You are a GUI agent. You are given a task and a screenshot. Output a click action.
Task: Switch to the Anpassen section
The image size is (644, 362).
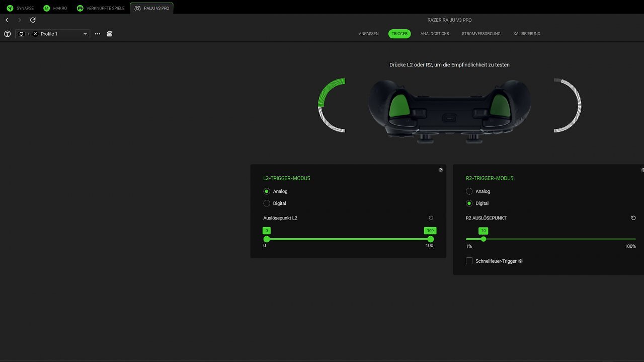[369, 34]
